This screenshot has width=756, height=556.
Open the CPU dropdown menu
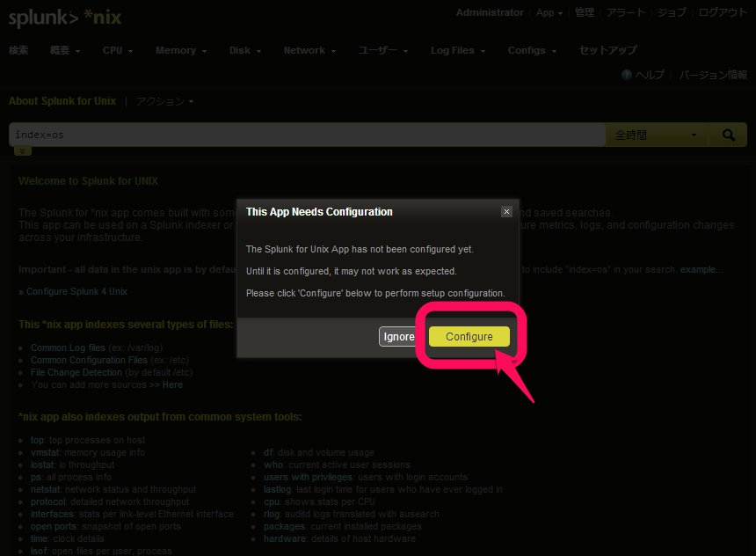118,50
